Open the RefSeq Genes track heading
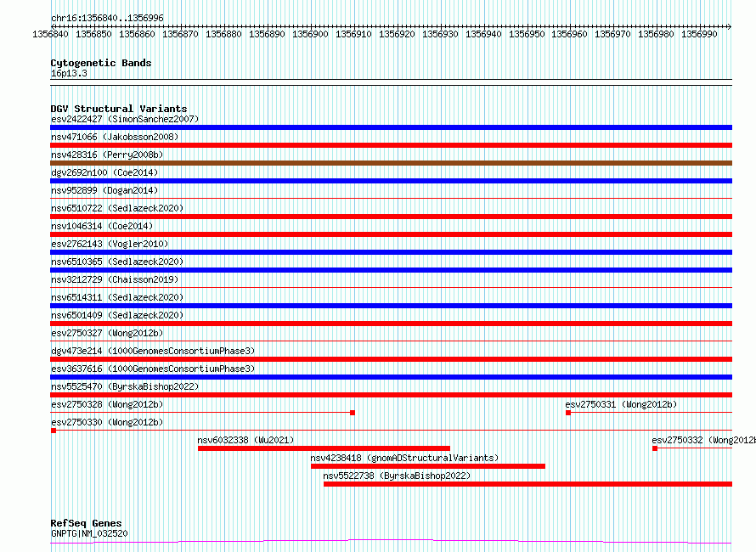The image size is (756, 552). pos(86,523)
